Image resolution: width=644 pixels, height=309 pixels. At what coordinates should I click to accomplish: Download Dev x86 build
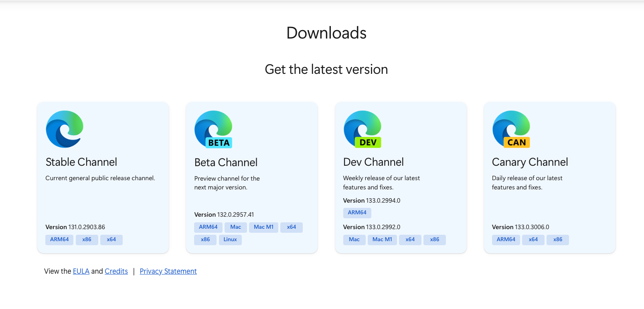435,240
